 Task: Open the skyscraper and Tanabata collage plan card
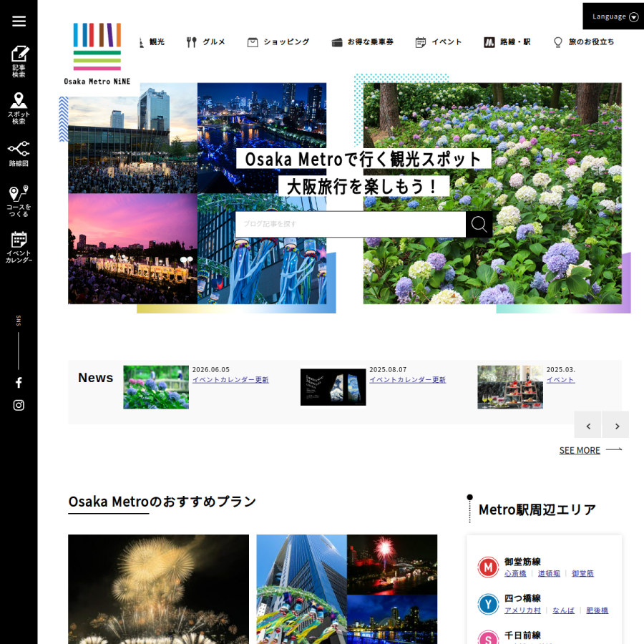coord(346,590)
